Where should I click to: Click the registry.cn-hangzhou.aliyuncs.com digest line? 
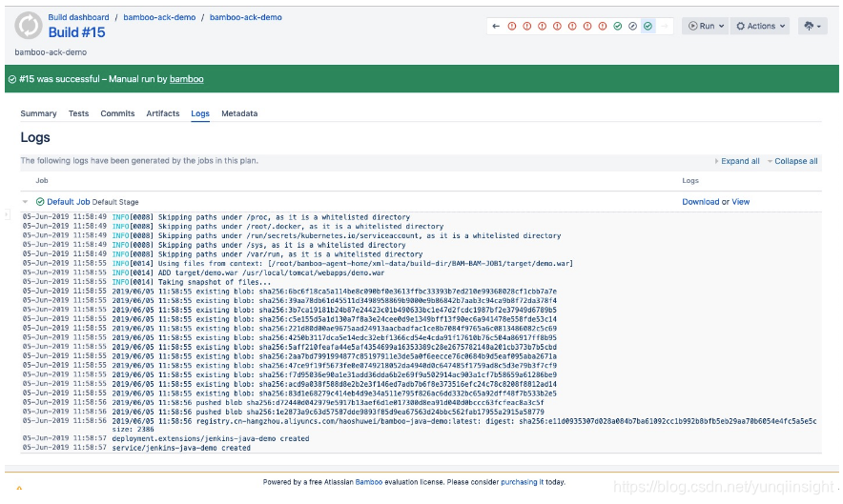tap(420, 421)
